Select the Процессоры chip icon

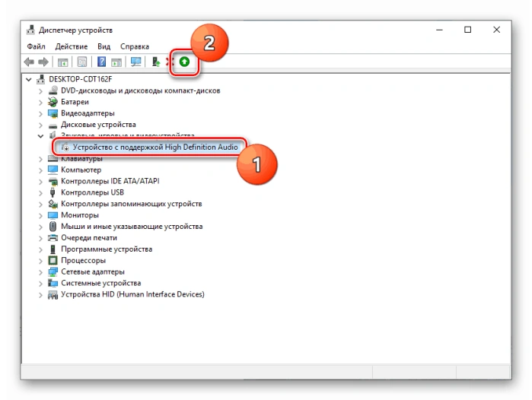tap(53, 260)
